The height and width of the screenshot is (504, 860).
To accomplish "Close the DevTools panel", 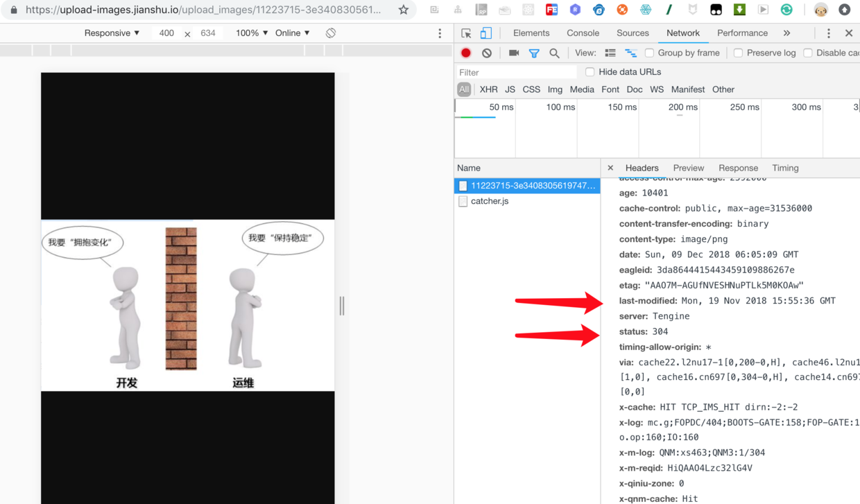I will coord(849,33).
